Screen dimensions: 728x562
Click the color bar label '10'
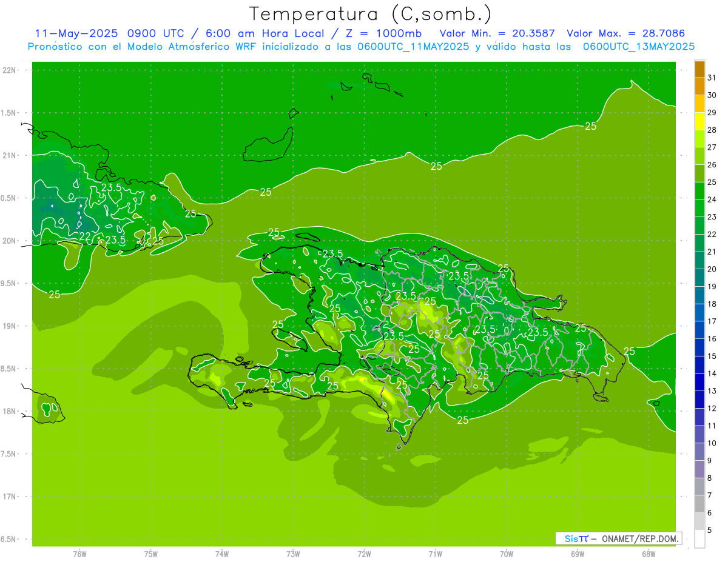712,443
